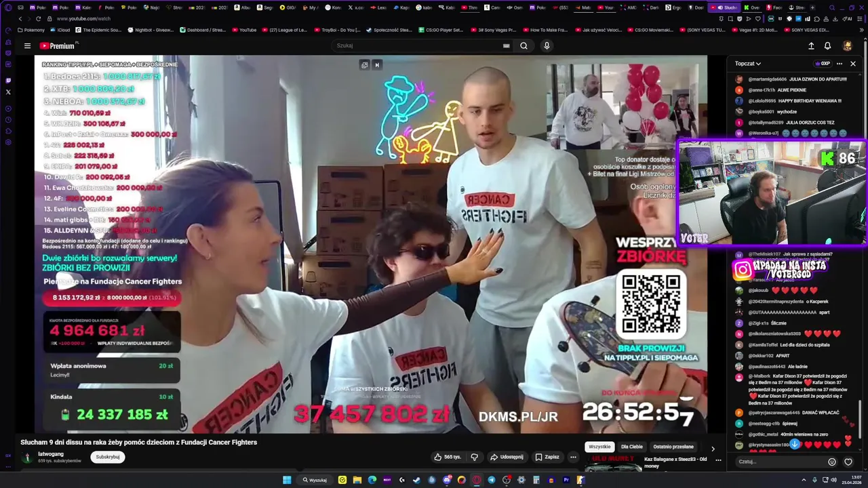The height and width of the screenshot is (488, 868).
Task: Open chat options three-dot menu
Action: click(x=840, y=64)
